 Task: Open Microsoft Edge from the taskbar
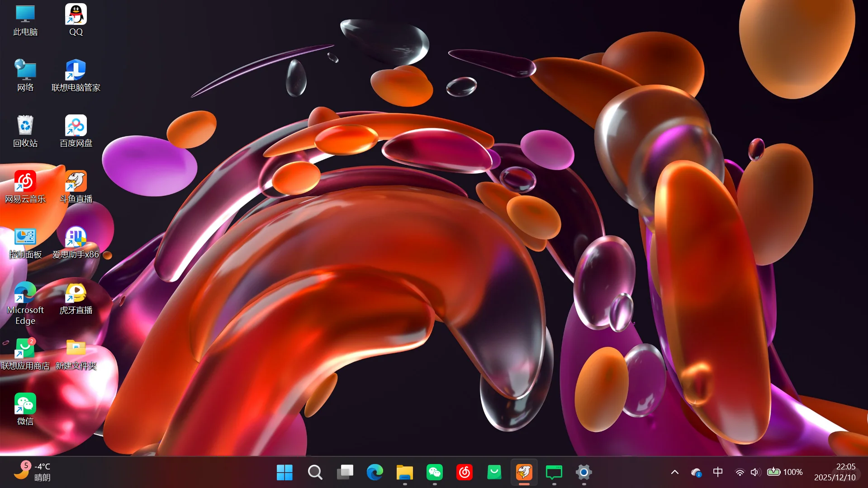click(375, 472)
